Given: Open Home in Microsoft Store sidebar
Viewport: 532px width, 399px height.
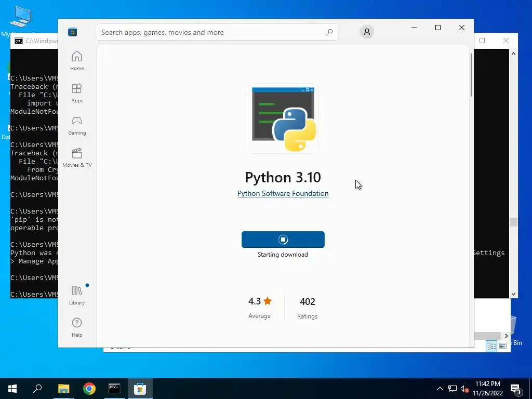Looking at the screenshot, I should point(77,61).
